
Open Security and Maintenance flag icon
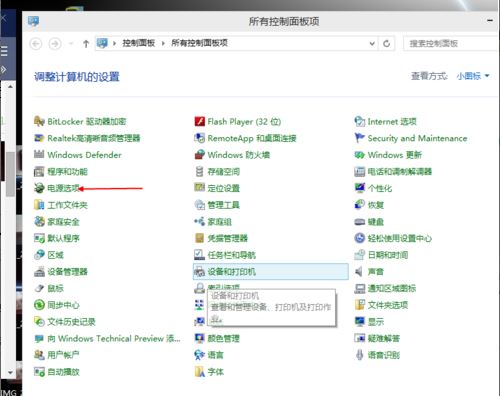(360, 138)
